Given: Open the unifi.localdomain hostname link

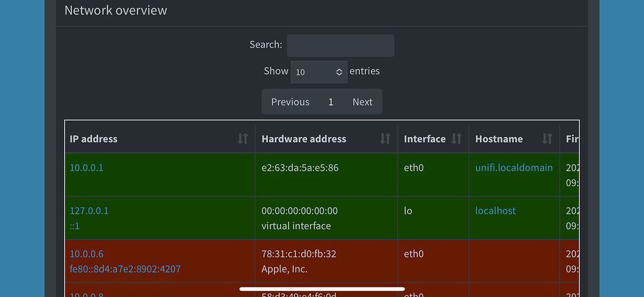Looking at the screenshot, I should click(514, 167).
